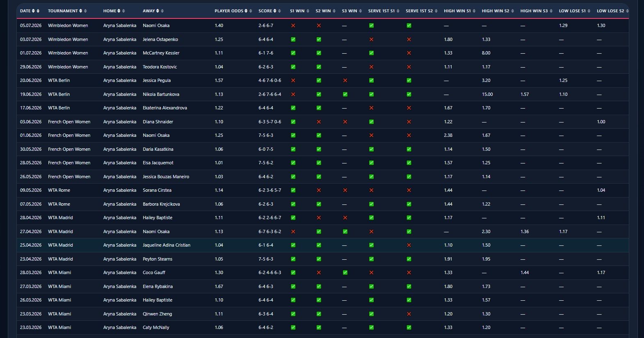Sort by the PLAYER ODDS column header
Image resolution: width=644 pixels, height=338 pixels.
[233, 11]
